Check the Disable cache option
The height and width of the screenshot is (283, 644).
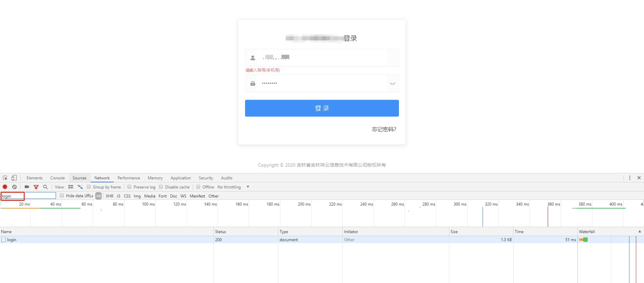coord(161,187)
